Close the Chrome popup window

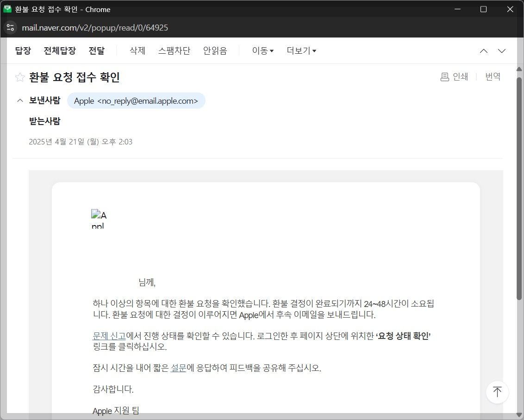(510, 9)
